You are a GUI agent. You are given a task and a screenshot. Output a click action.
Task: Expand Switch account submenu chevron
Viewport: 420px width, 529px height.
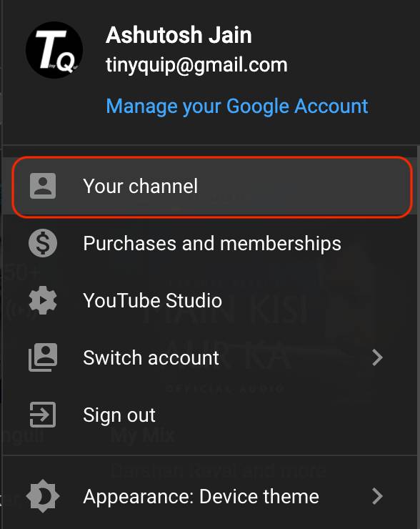click(x=378, y=357)
